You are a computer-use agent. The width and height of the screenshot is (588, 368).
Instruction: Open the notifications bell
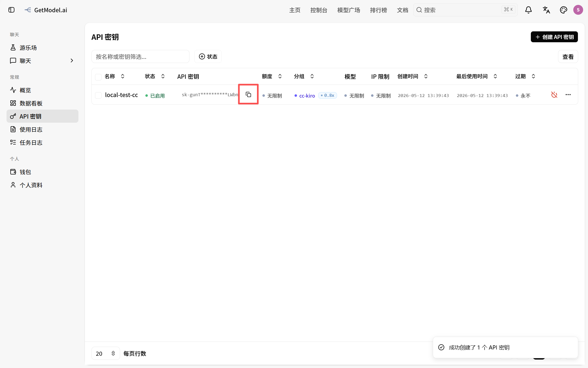pos(528,10)
